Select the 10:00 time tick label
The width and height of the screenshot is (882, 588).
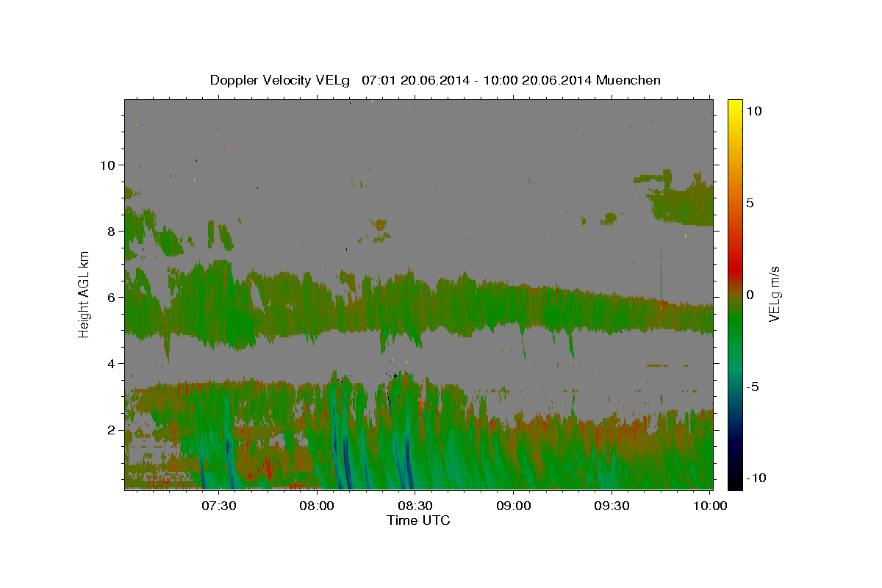pyautogui.click(x=709, y=506)
